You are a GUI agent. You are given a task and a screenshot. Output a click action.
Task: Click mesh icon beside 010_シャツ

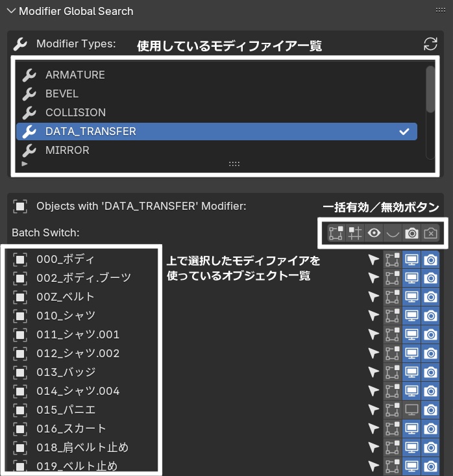tap(20, 316)
